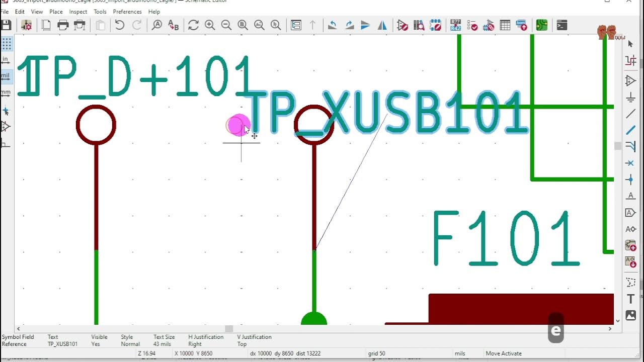Screen dimensions: 644x362
Task: Choose the Select arrow tool
Action: click(x=630, y=44)
